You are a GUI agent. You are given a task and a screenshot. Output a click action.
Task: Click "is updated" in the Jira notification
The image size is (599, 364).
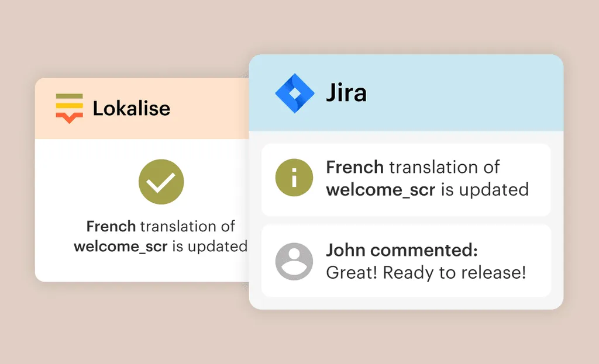(484, 190)
